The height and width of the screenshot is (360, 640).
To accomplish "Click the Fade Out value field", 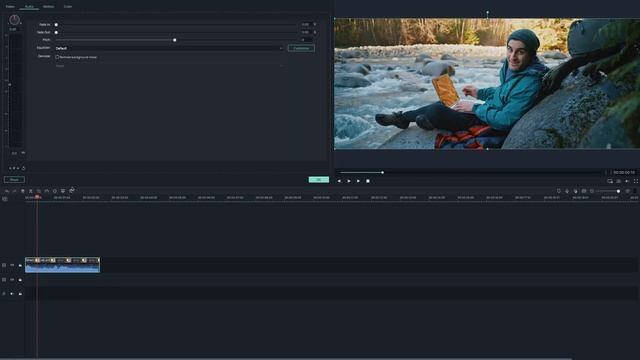I will [306, 32].
